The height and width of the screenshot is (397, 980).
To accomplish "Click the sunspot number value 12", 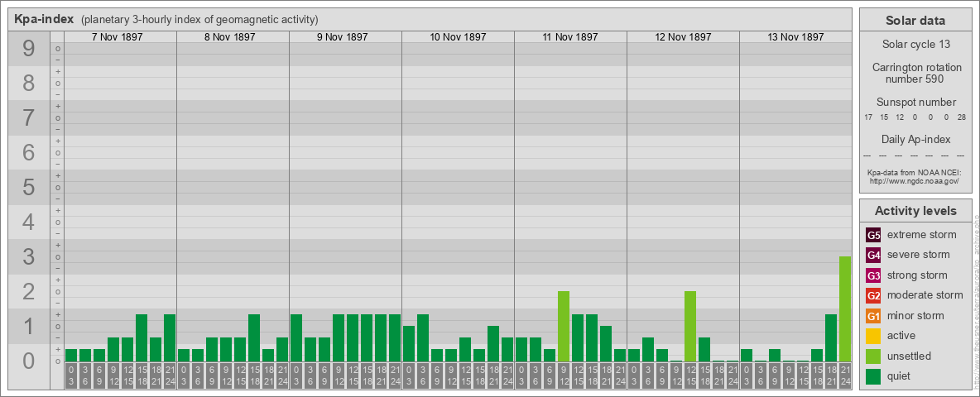I will 900,117.
